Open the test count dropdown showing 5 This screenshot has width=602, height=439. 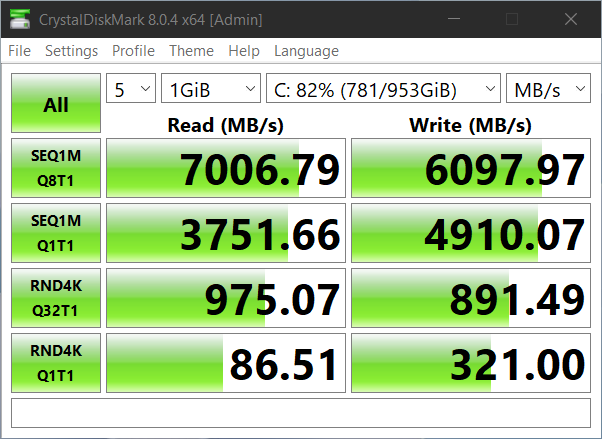(131, 88)
